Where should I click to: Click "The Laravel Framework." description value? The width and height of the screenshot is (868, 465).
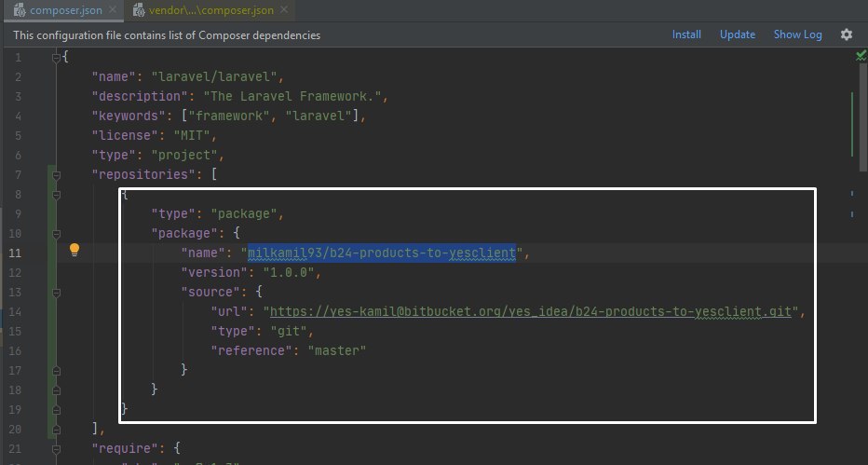(292, 96)
